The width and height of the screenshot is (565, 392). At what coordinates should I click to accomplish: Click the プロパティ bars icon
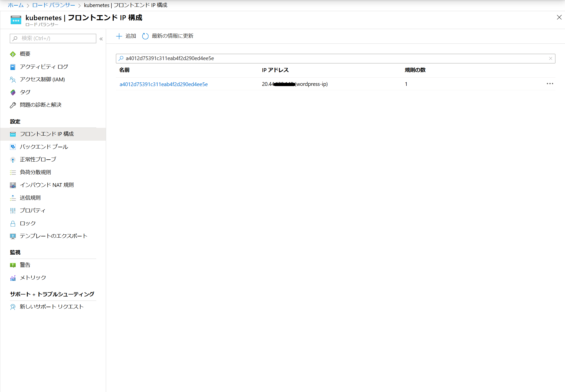coord(13,211)
